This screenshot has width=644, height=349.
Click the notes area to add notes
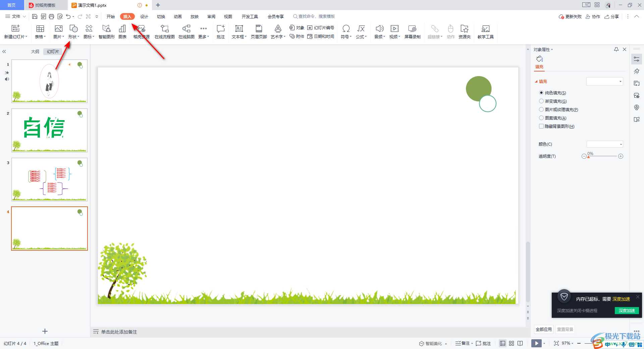(119, 332)
